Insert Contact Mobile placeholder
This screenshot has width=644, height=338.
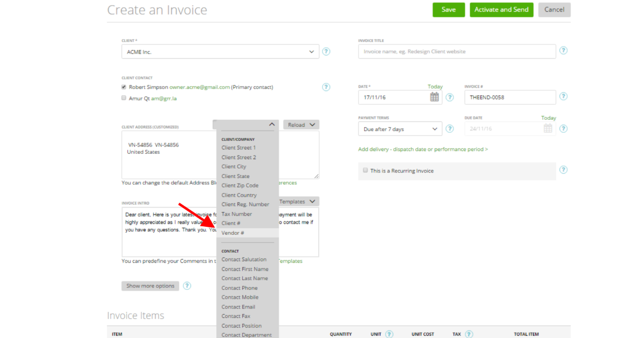pyautogui.click(x=240, y=298)
